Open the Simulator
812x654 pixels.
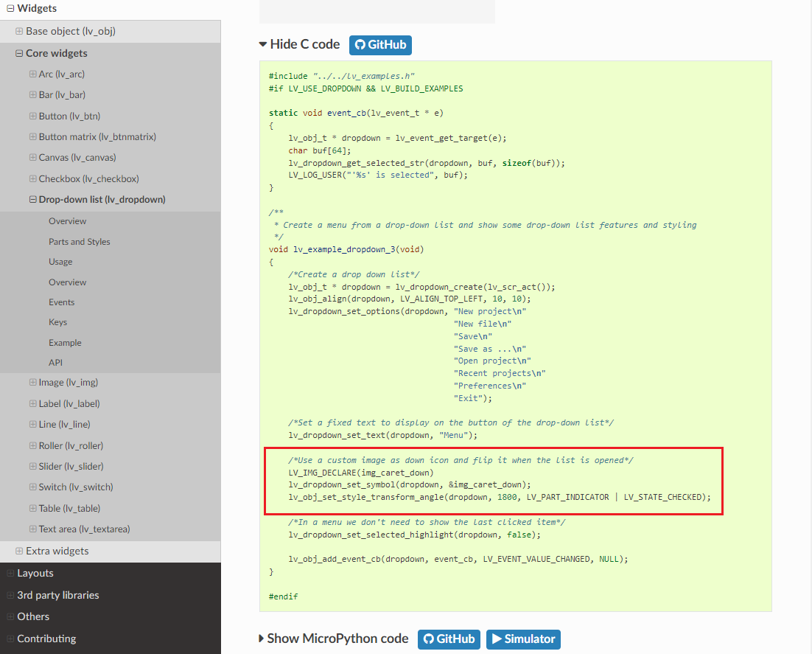point(523,639)
